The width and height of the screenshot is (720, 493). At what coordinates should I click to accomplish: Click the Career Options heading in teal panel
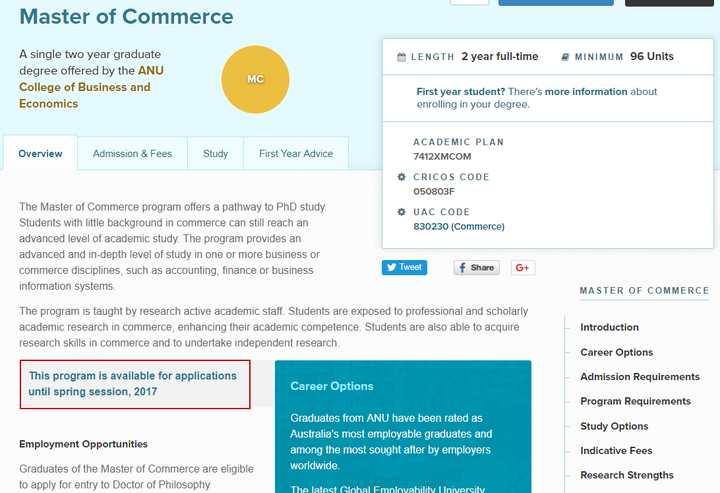[332, 386]
